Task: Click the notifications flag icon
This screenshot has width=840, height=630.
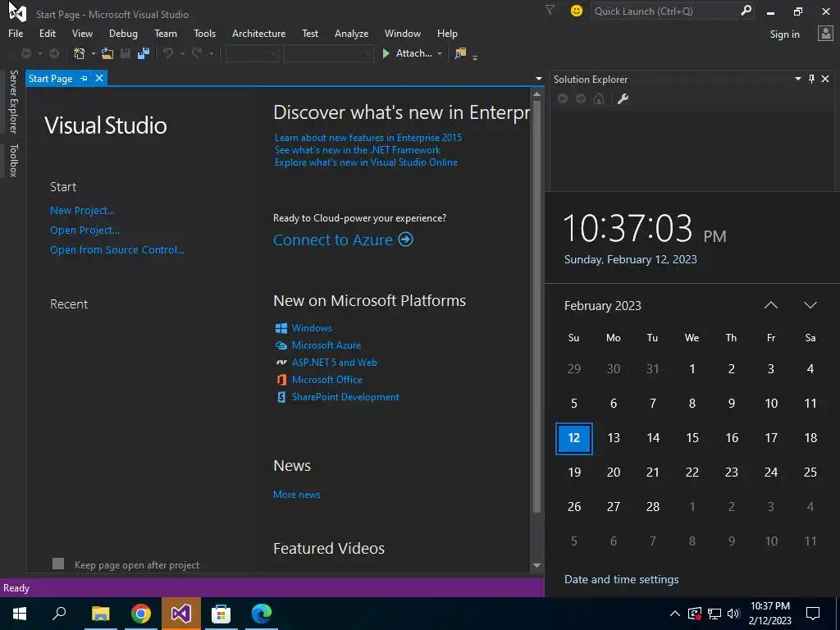Action: pos(550,10)
